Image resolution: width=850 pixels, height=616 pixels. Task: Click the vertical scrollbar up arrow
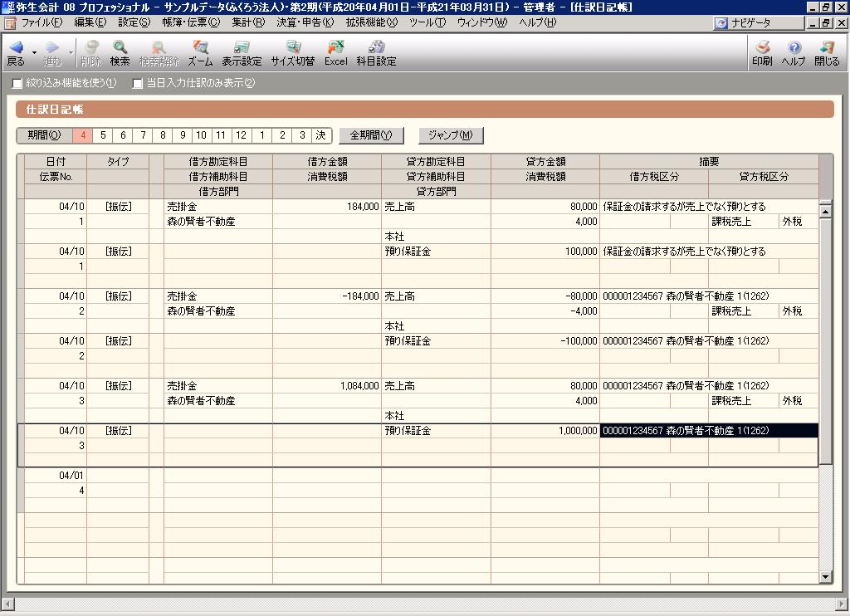[x=826, y=211]
